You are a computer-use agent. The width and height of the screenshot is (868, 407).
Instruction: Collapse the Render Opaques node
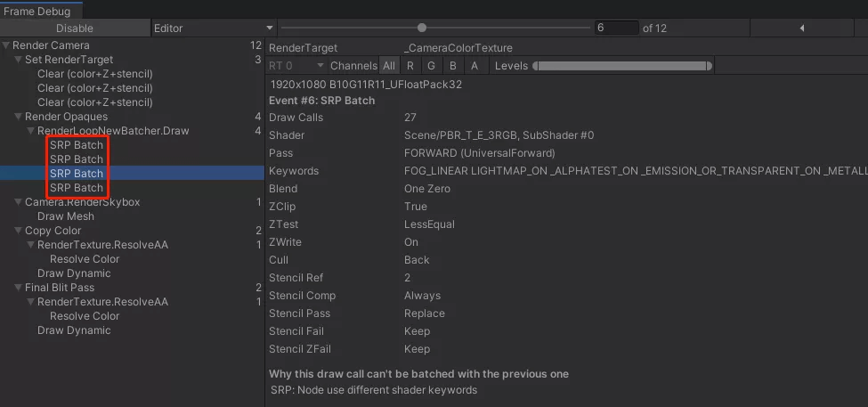tap(18, 117)
